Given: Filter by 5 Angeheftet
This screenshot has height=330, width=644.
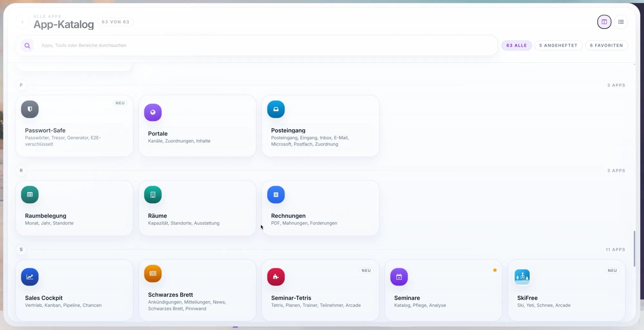Looking at the screenshot, I should click(x=558, y=45).
